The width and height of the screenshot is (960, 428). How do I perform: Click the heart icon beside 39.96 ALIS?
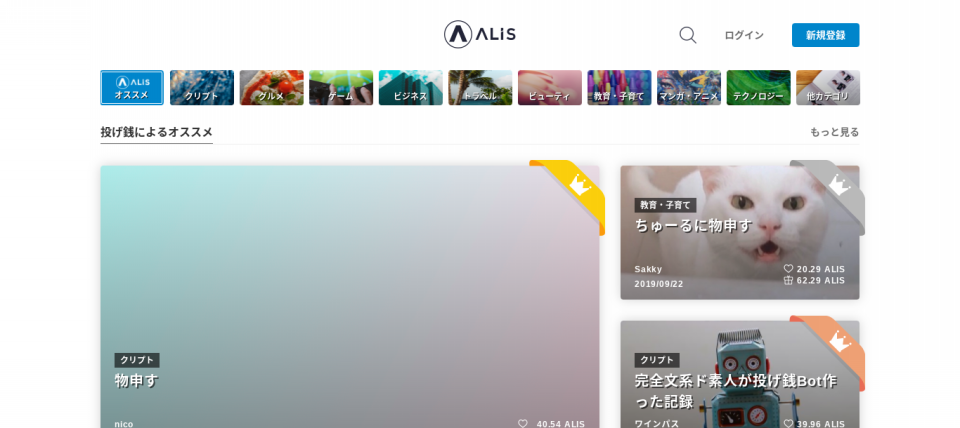pos(789,424)
